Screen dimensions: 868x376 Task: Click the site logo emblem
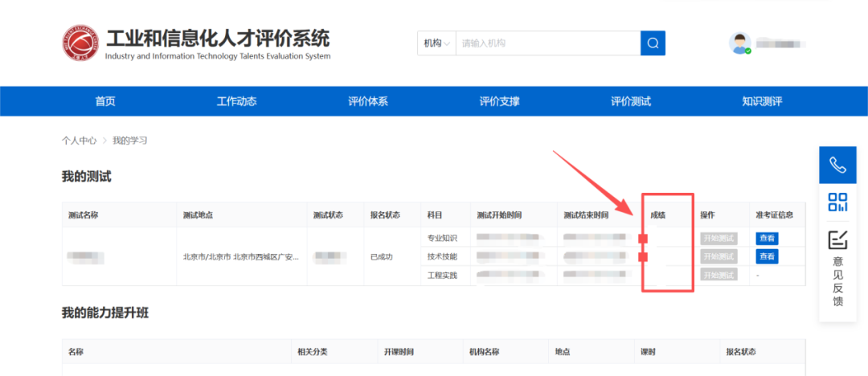click(x=81, y=43)
